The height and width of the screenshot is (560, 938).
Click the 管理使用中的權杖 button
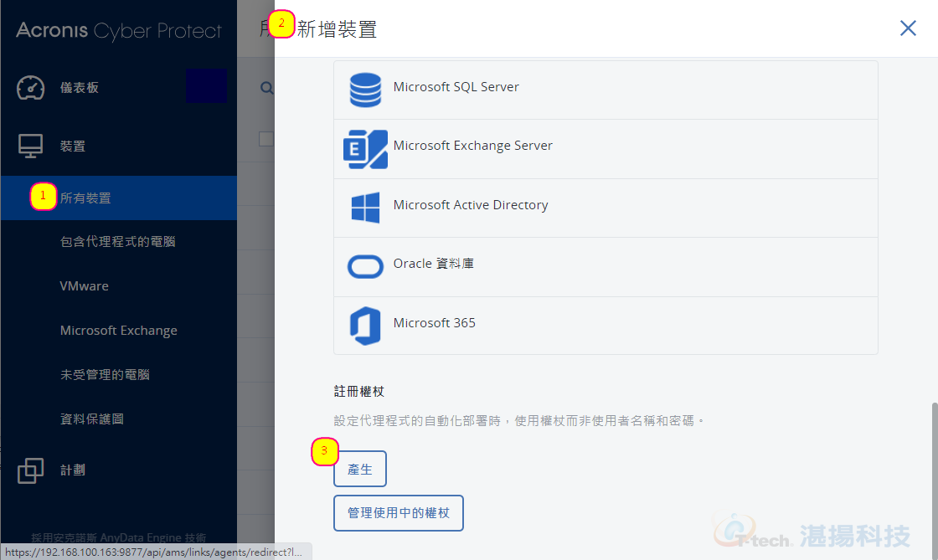(x=399, y=513)
